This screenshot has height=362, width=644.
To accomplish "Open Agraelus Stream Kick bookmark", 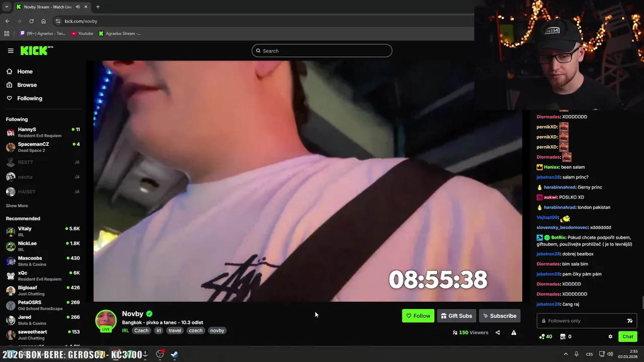I will 120,34.
